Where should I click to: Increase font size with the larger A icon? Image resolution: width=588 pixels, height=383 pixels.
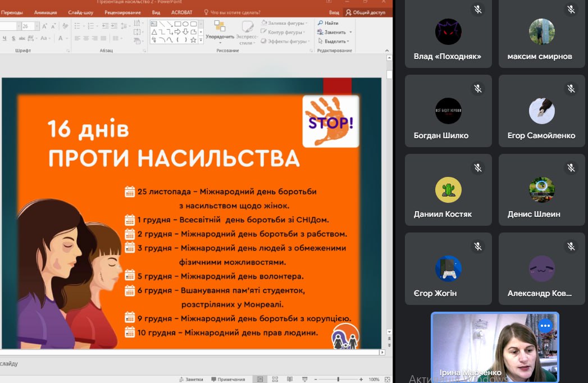44,26
